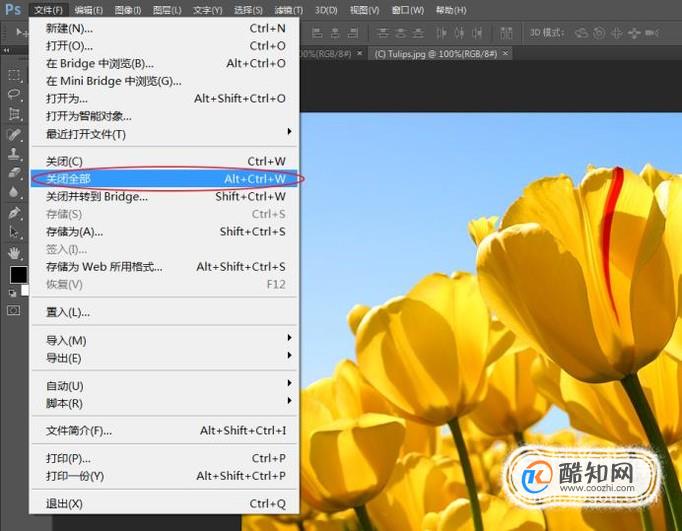This screenshot has height=531, width=682.
Task: Toggle Quick Mask mode icon
Action: [x=14, y=311]
